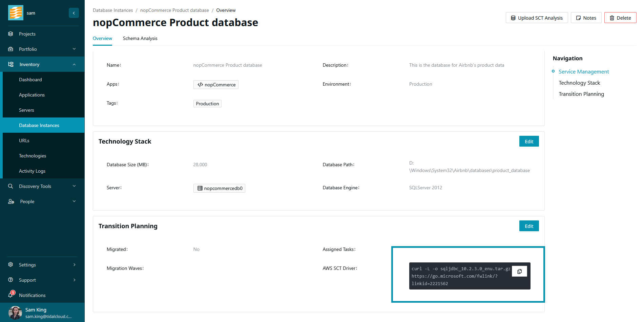Jump to Transition Planning in Navigation
This screenshot has width=644, height=322.
[x=581, y=94]
